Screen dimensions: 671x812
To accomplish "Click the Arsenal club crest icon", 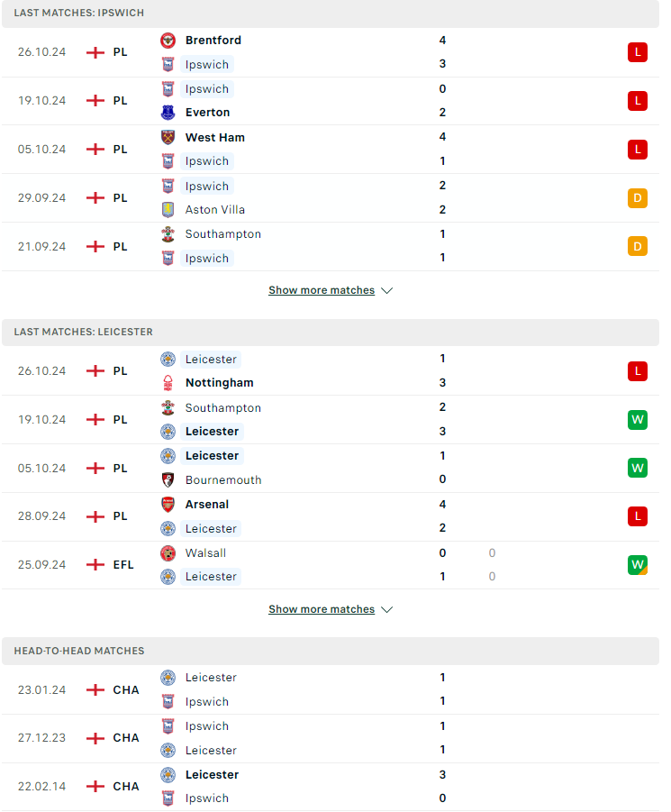I will 168,504.
